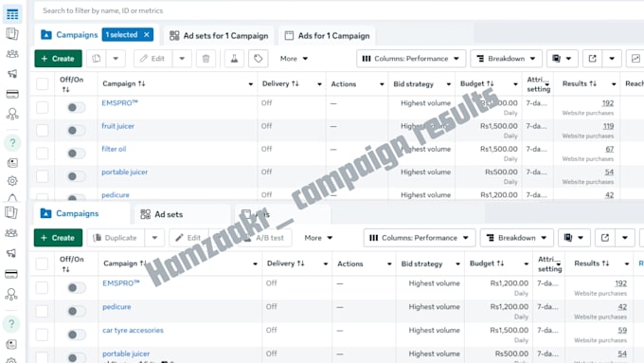Open megaphone ads icon in upper sidebar
Screen dimensions: 644x363
12,74
